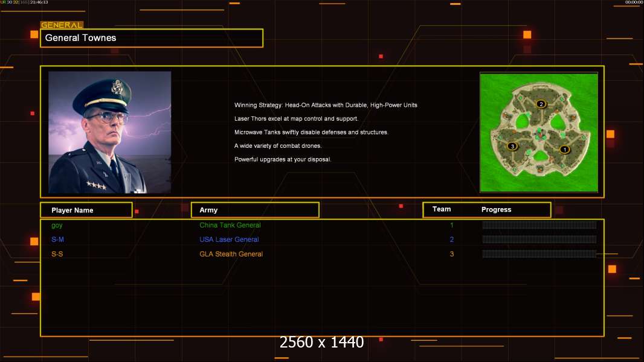Image resolution: width=644 pixels, height=362 pixels.
Task: Click the Microwave Tanks description line
Action: pyautogui.click(x=311, y=132)
